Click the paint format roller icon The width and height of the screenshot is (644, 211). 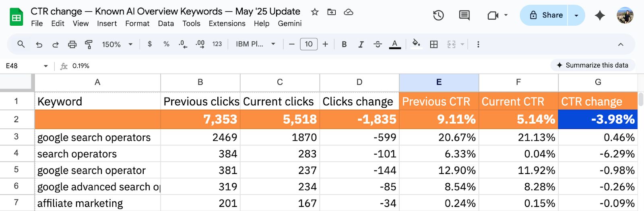tap(89, 44)
